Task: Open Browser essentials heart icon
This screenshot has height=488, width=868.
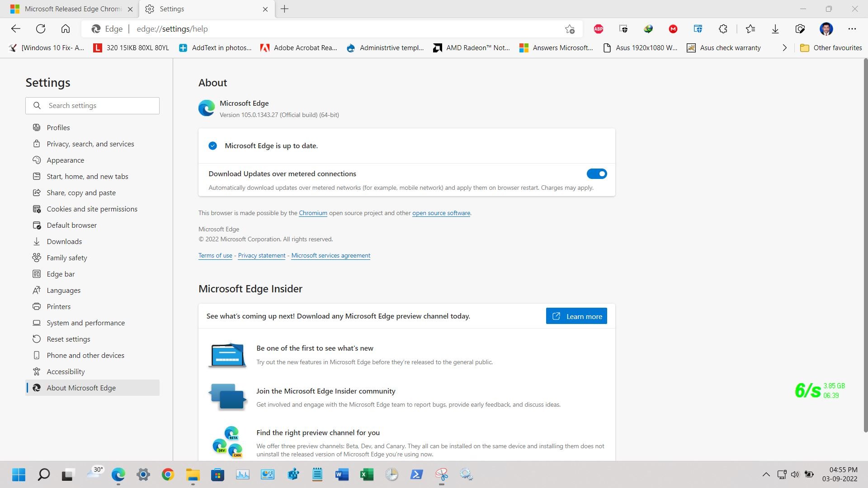Action: (x=800, y=29)
